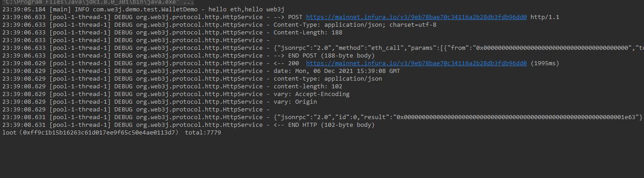The image size is (644, 178).
Task: Click the 'Content-Type: application/json; charset=utf-8' line
Action: coord(355,25)
